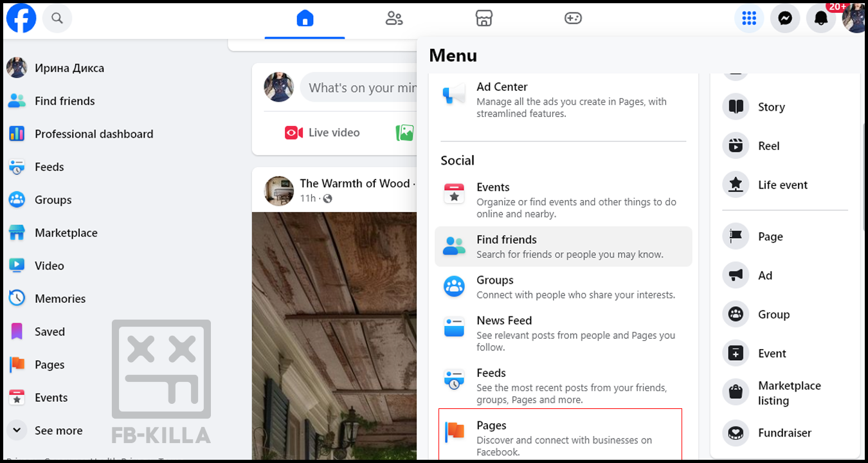This screenshot has height=463, width=868.
Task: Open The Warmth of Wood page link
Action: [x=354, y=183]
